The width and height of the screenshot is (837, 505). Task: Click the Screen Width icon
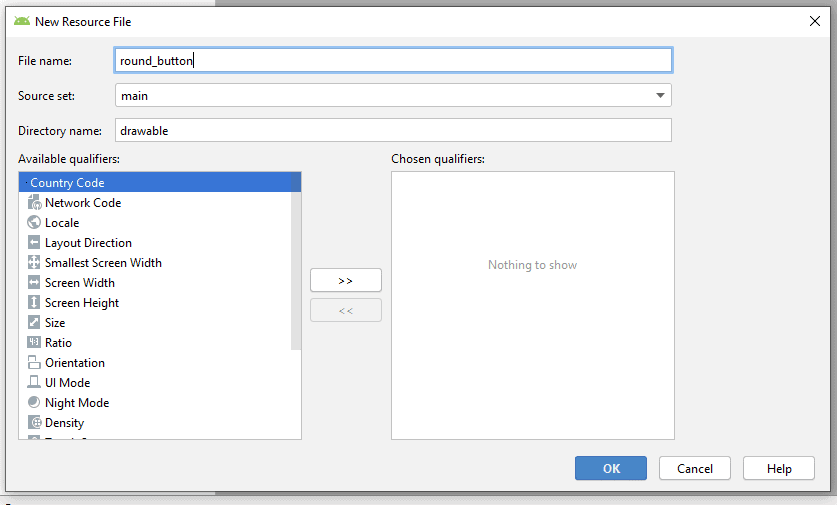point(35,283)
